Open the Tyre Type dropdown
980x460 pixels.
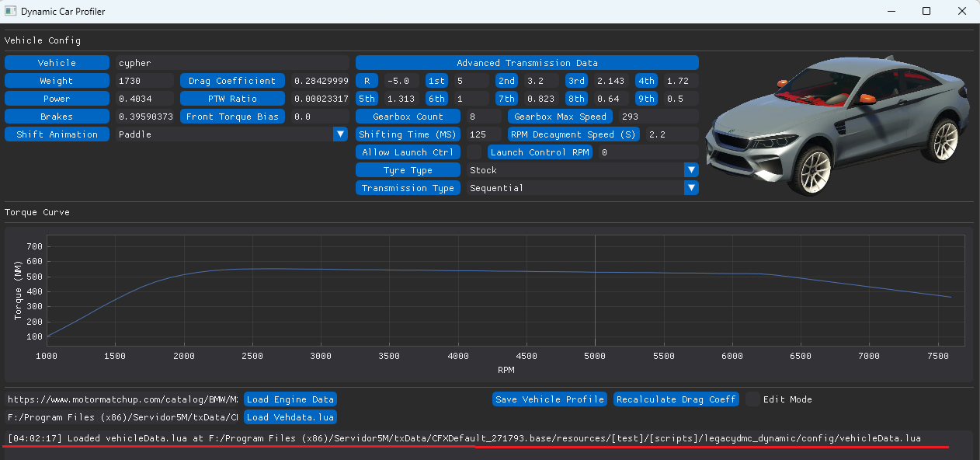tap(691, 170)
